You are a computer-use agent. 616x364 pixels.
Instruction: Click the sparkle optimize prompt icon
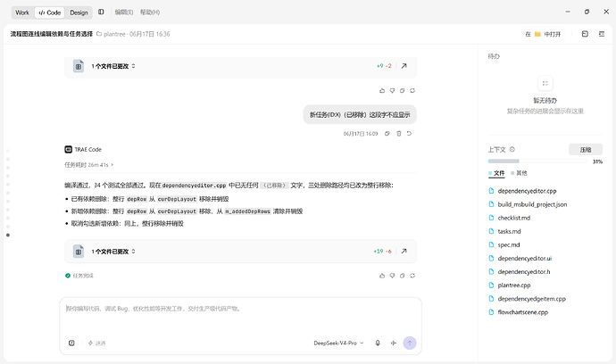click(393, 343)
